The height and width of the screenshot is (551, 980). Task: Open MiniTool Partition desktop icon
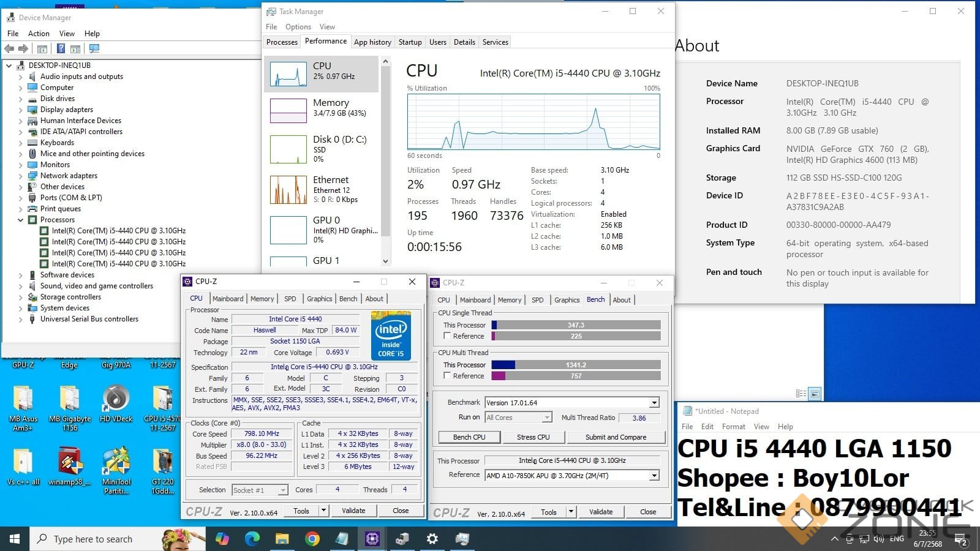point(116,467)
